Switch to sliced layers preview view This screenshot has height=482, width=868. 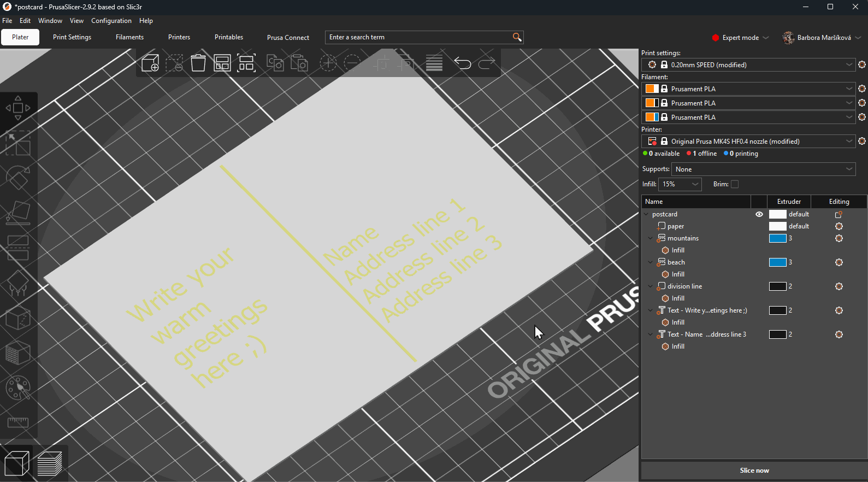click(x=50, y=464)
